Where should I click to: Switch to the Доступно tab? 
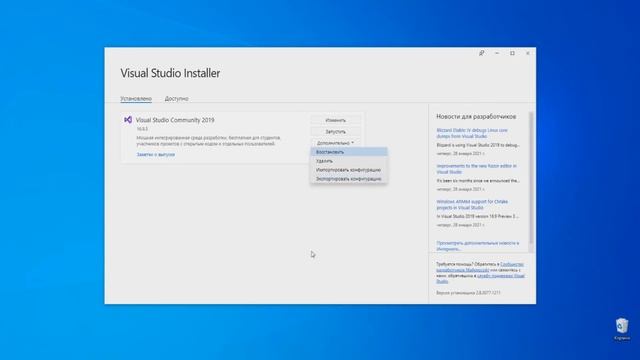[x=176, y=98]
